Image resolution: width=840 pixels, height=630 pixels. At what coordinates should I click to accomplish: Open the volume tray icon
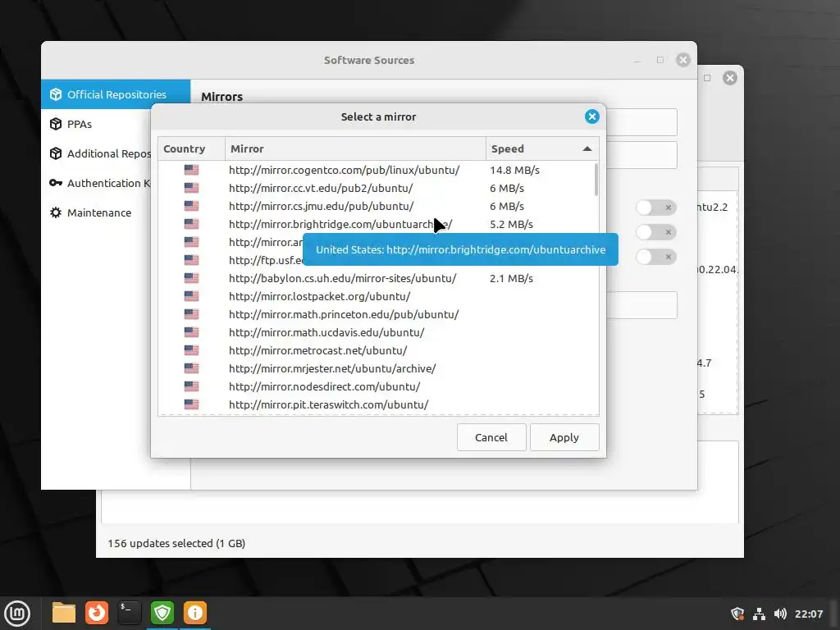pyautogui.click(x=780, y=614)
